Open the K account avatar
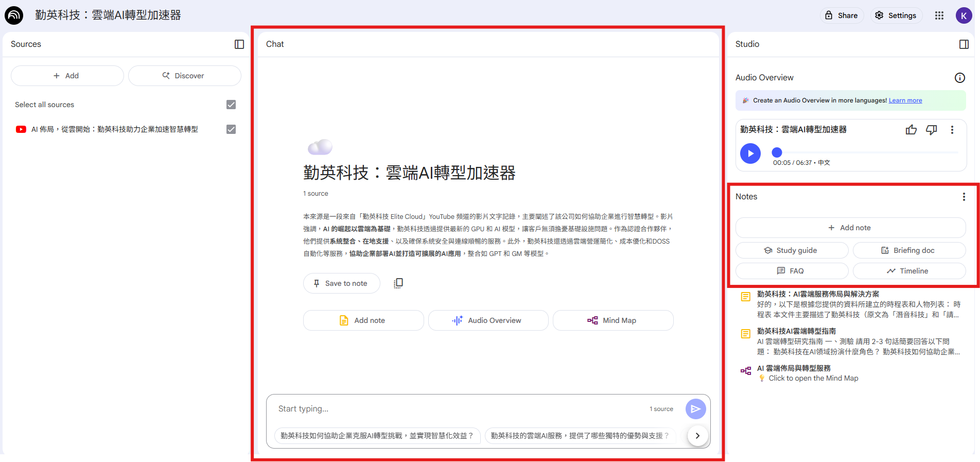 click(x=964, y=15)
